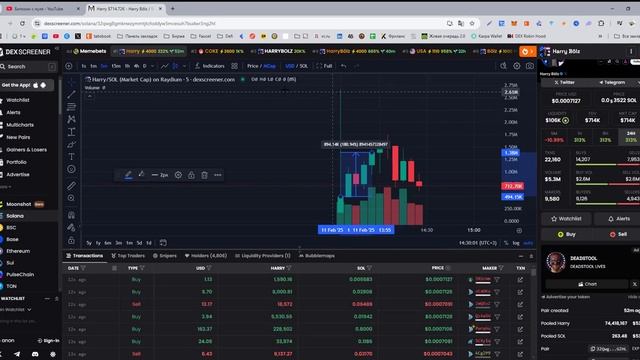Open Gainers & Losers in sidebar

(x=26, y=150)
